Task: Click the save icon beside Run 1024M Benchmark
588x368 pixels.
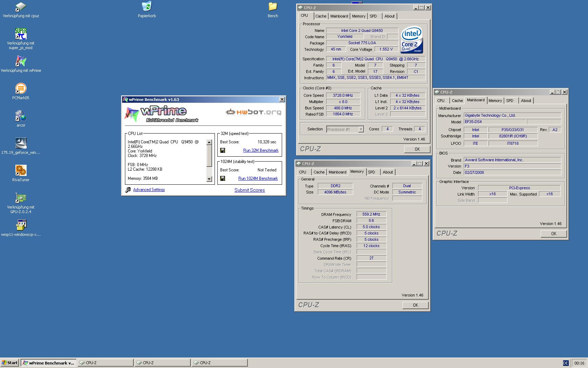Action: (223, 178)
